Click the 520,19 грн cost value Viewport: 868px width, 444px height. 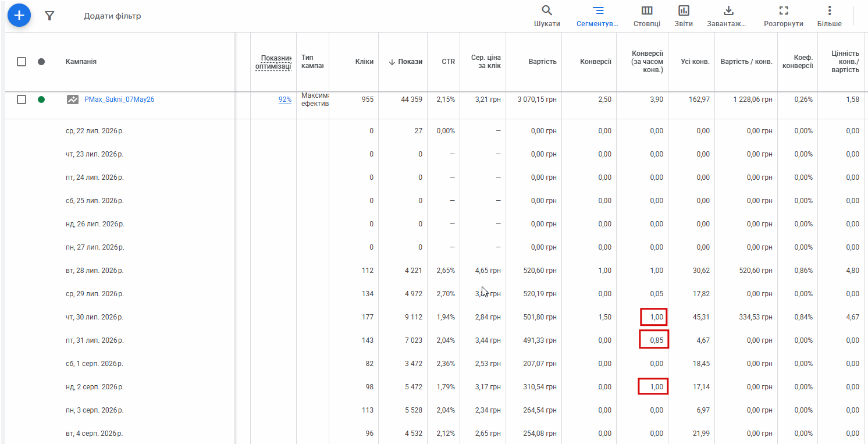(x=541, y=294)
